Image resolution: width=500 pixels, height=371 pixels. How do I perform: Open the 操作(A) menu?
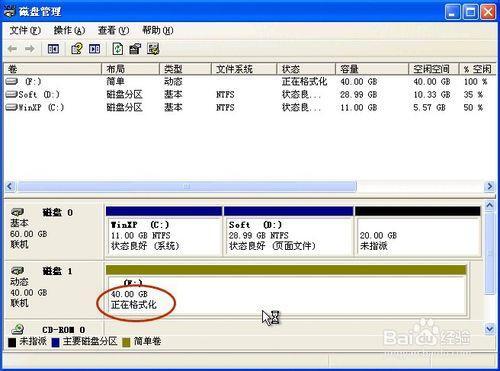tap(69, 31)
